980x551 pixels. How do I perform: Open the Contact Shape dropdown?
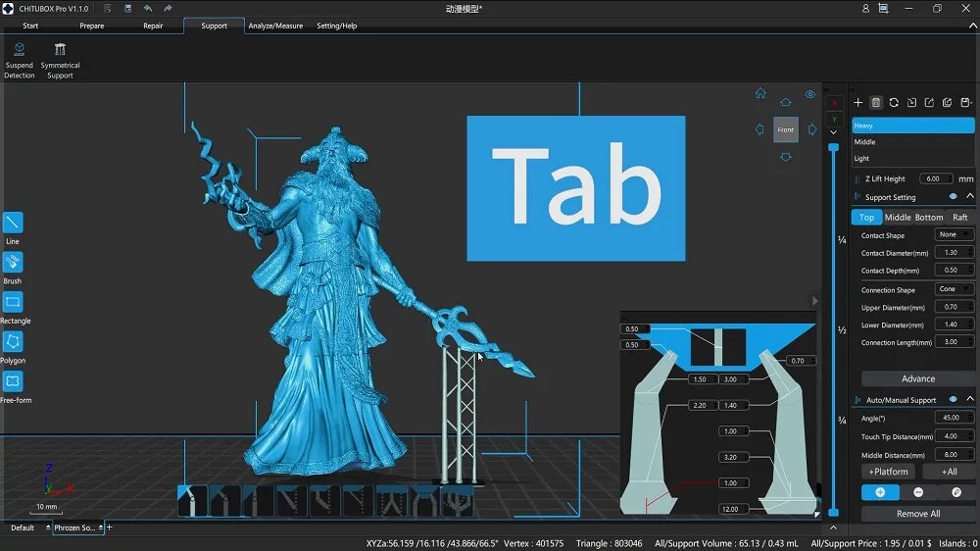tap(955, 234)
